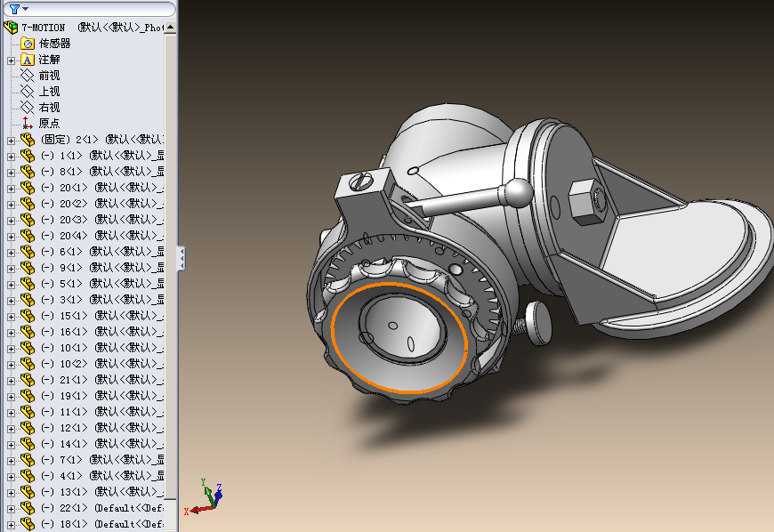Click part icon of component 1<1>
This screenshot has width=774, height=532.
pos(28,156)
